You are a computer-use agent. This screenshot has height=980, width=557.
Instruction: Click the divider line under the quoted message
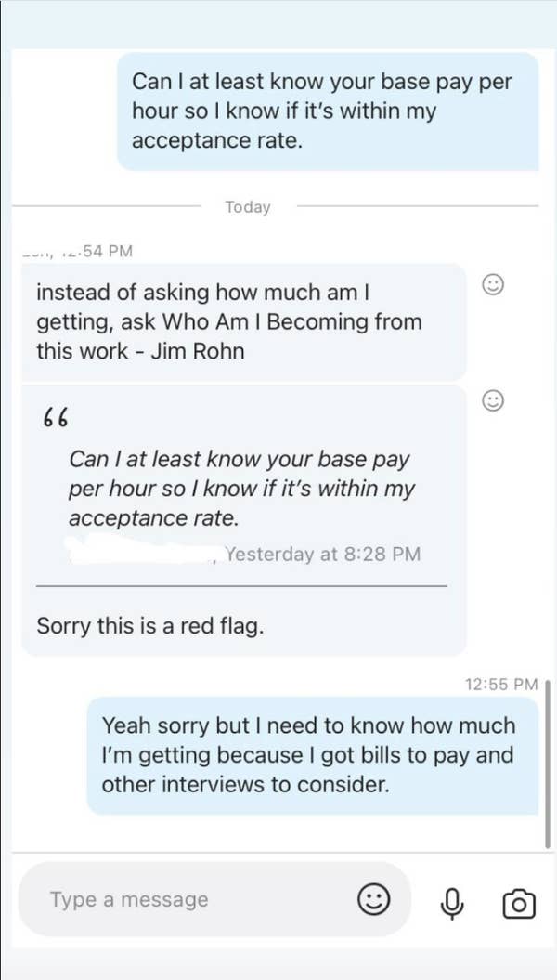click(x=241, y=586)
